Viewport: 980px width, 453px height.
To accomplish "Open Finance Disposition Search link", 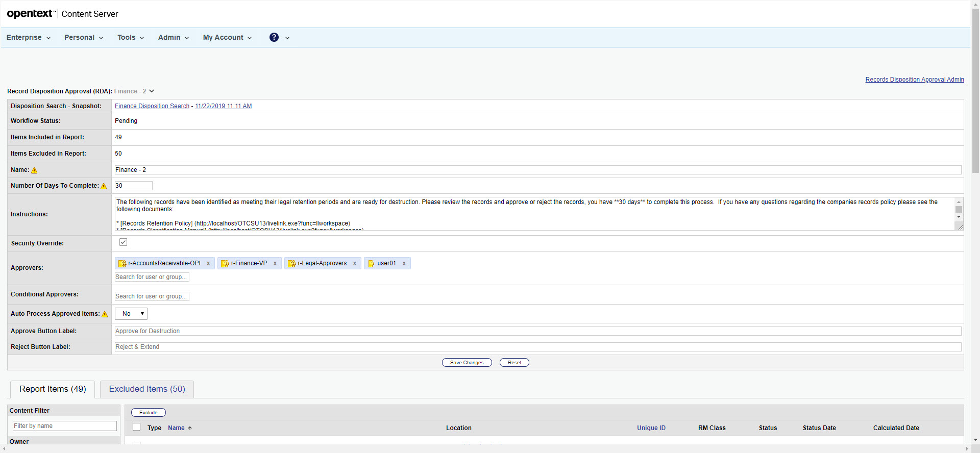I will tap(152, 106).
